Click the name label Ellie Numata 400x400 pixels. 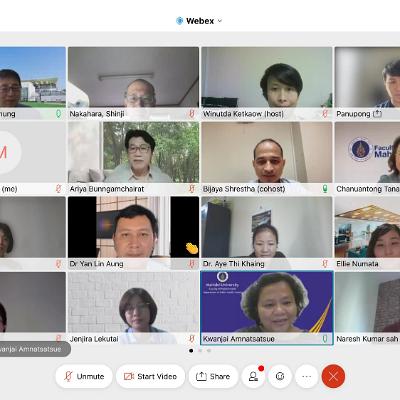[x=357, y=264]
